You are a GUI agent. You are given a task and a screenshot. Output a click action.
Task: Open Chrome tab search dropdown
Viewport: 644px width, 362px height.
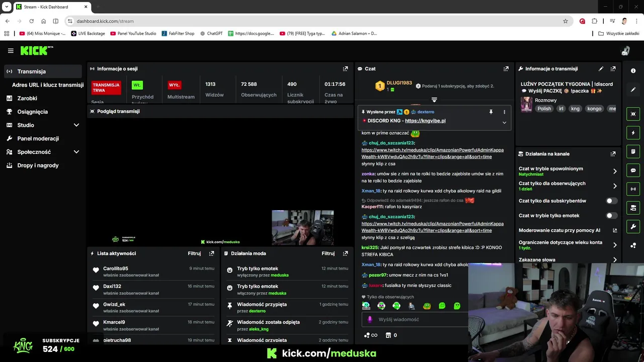pyautogui.click(x=7, y=7)
